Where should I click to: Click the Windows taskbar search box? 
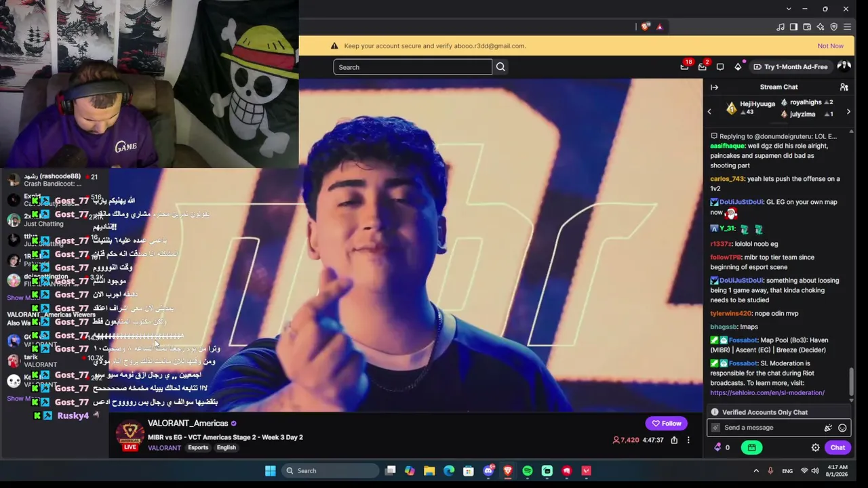330,471
